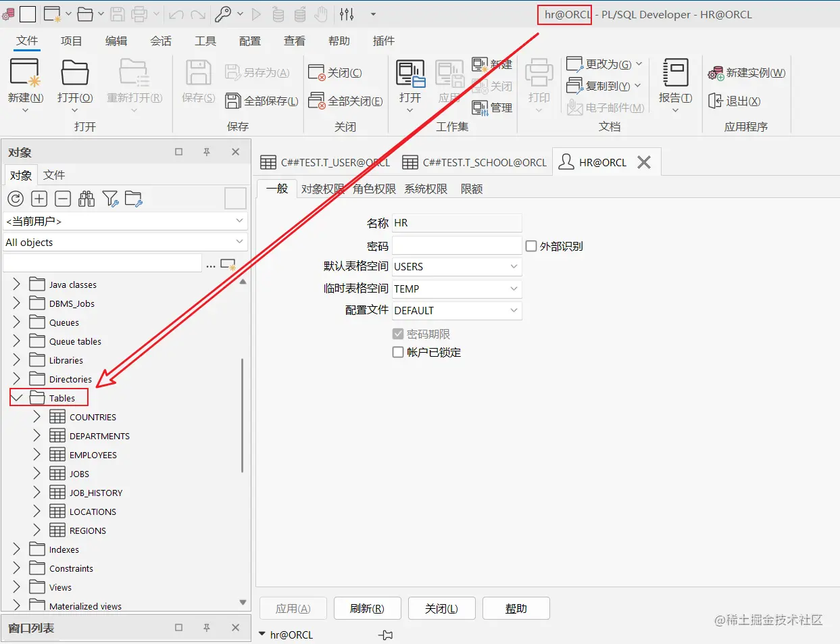The width and height of the screenshot is (840, 644).
Task: Switch to the Role privileges (角色权限) tab
Action: (x=374, y=189)
